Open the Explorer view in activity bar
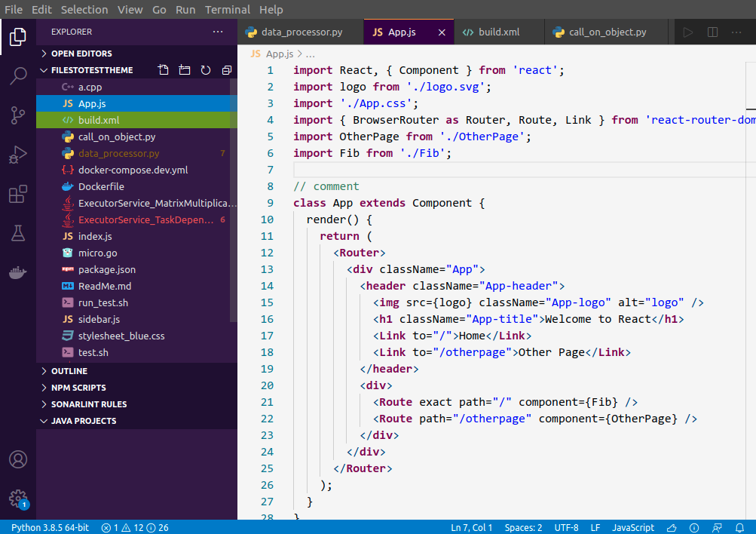The width and height of the screenshot is (756, 534). tap(18, 37)
